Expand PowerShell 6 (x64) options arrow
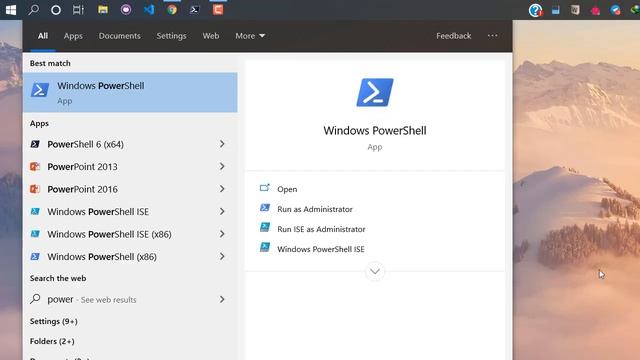 pos(222,144)
